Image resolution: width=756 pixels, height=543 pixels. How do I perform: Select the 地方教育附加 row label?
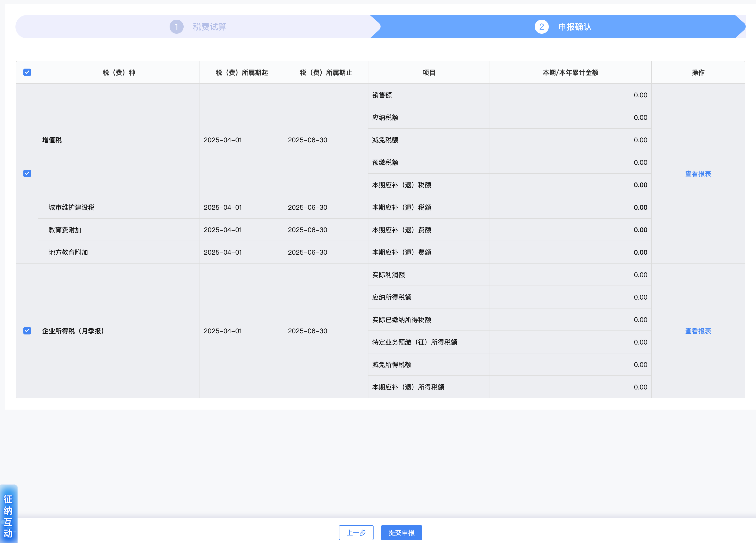68,252
